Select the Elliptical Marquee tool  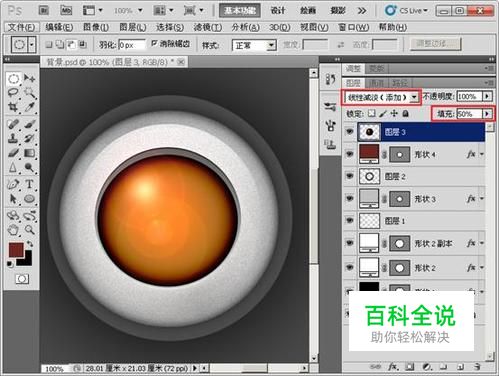coord(13,79)
